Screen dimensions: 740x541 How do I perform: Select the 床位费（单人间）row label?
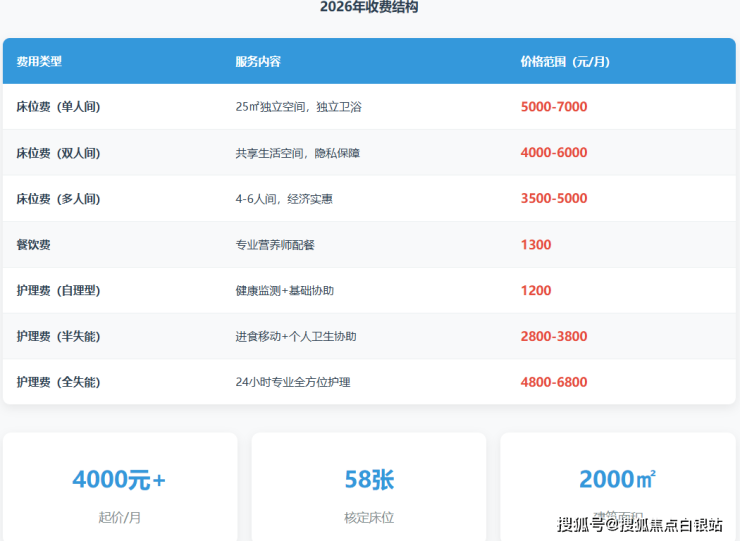[x=58, y=107]
